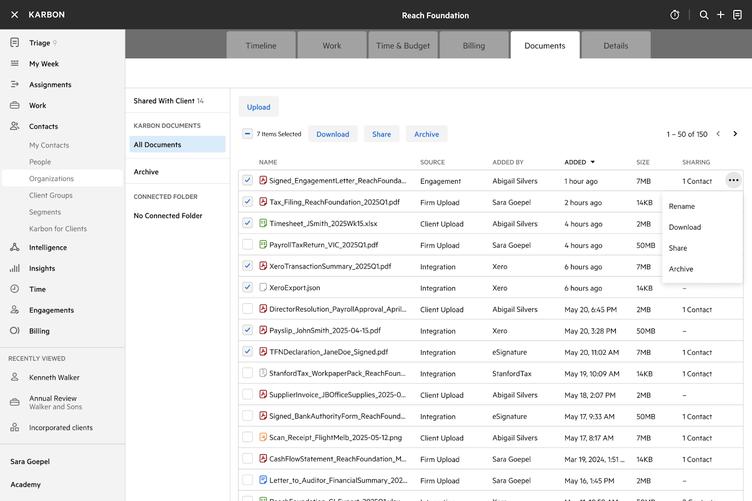Choose Rename from the context menu
The height and width of the screenshot is (501, 752).
point(682,206)
